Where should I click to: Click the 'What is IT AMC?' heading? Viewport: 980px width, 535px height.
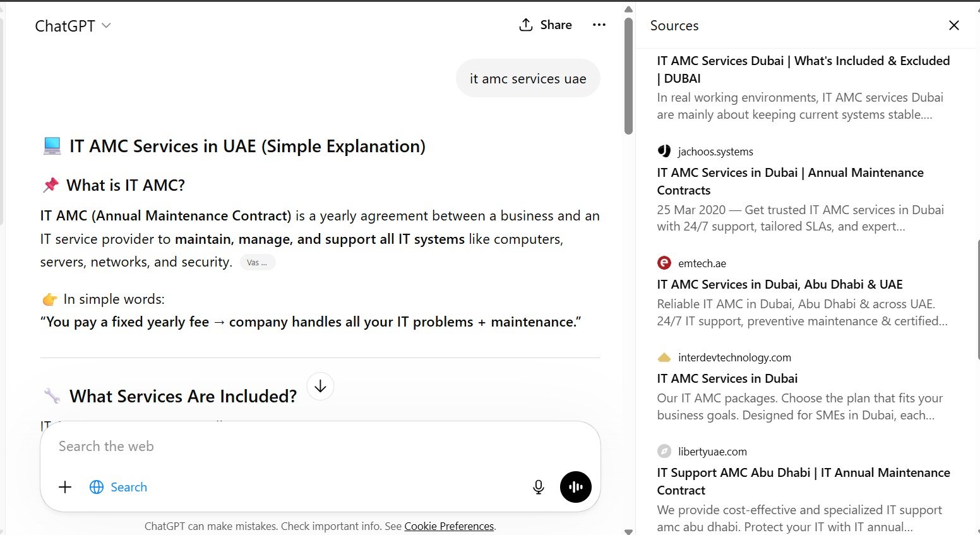coord(126,185)
